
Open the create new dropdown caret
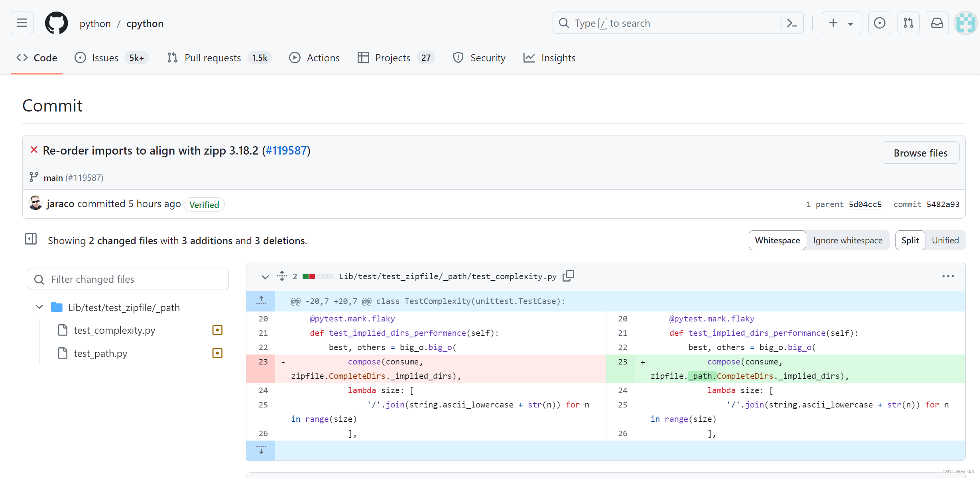click(850, 23)
